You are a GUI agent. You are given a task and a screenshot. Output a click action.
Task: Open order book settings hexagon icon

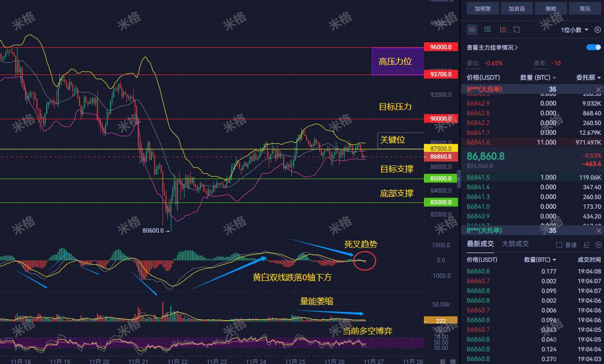[x=598, y=30]
